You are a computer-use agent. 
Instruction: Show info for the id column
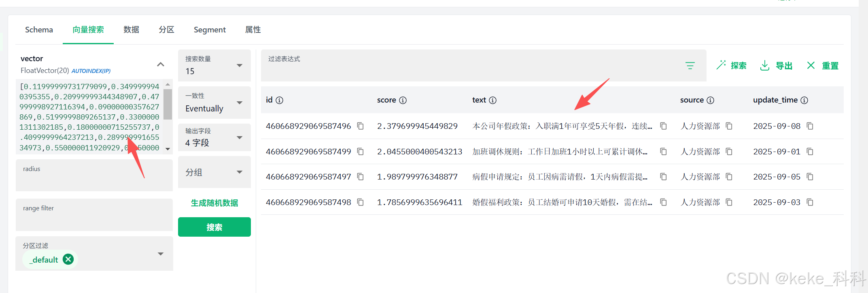(279, 100)
